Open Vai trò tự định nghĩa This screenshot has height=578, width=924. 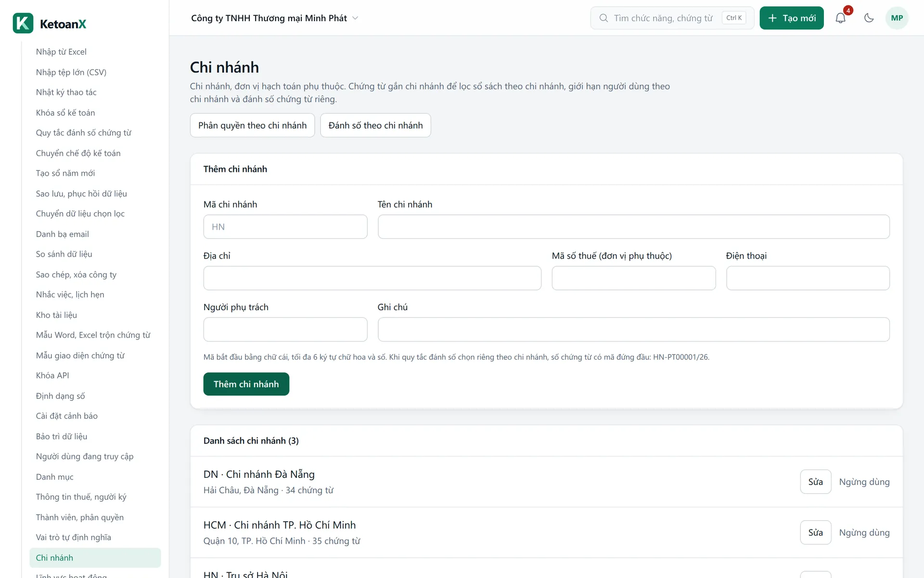pyautogui.click(x=95, y=537)
